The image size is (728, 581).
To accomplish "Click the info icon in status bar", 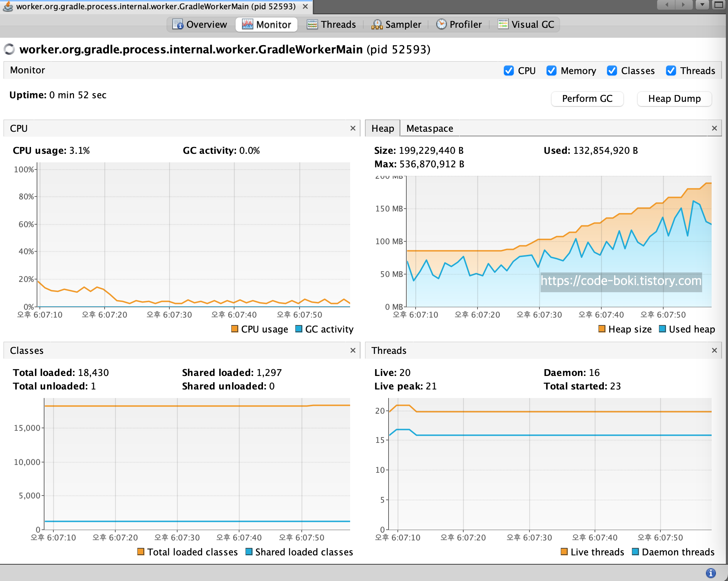I will coord(711,573).
